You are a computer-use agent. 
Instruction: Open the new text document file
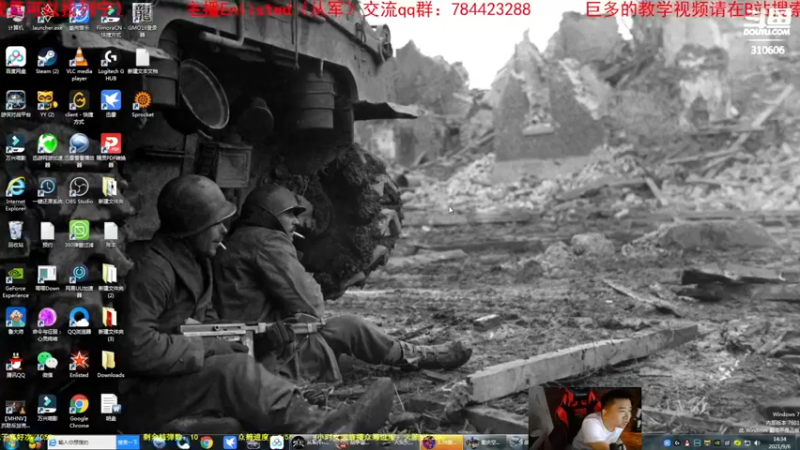point(142,61)
